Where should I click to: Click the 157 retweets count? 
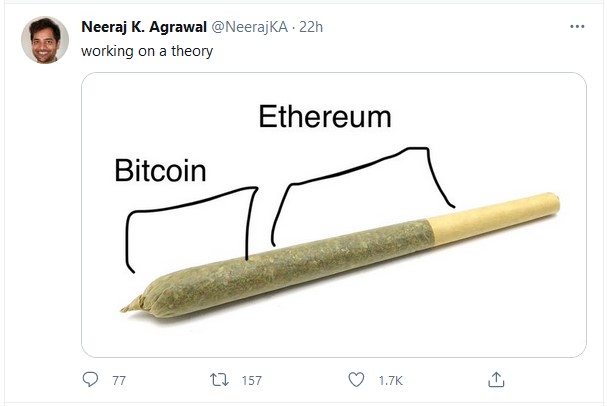tap(252, 381)
